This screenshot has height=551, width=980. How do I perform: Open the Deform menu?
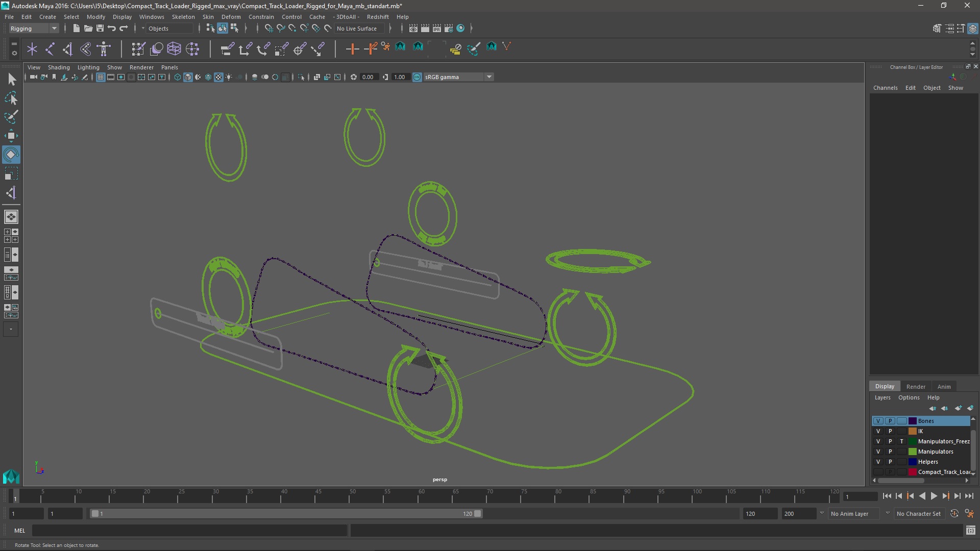(231, 17)
